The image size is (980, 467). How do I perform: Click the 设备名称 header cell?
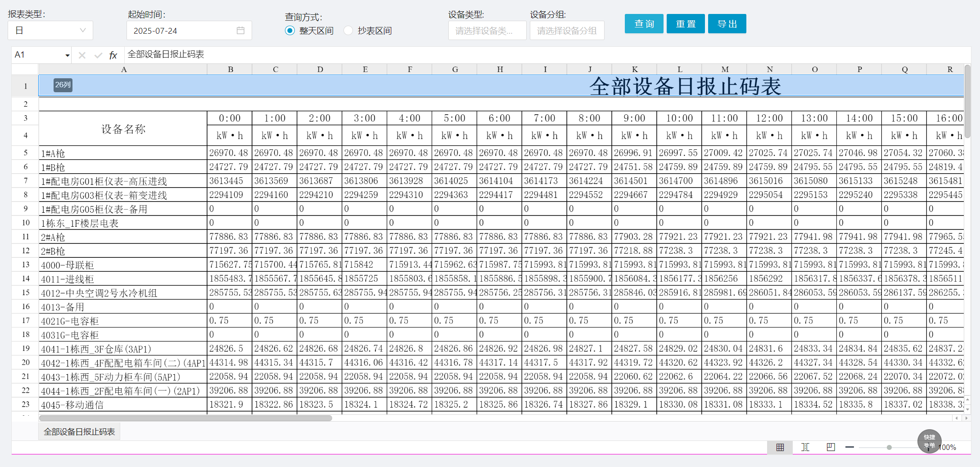(x=123, y=129)
